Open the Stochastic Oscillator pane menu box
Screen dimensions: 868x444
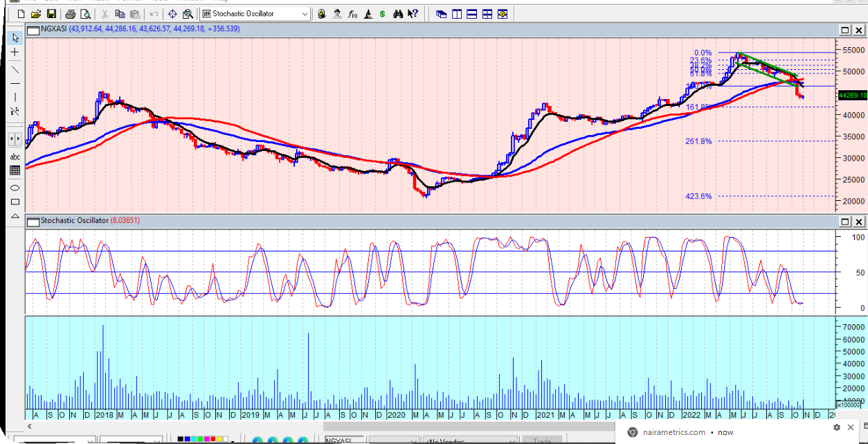click(x=33, y=220)
